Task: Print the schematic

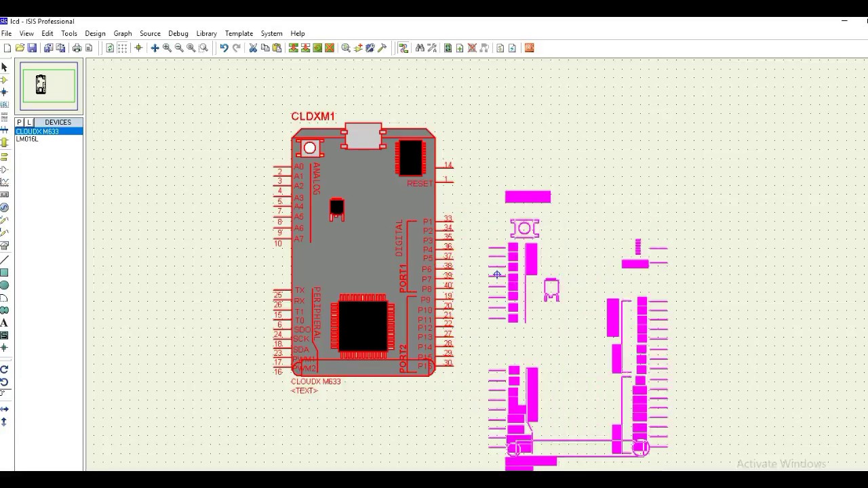Action: point(77,48)
